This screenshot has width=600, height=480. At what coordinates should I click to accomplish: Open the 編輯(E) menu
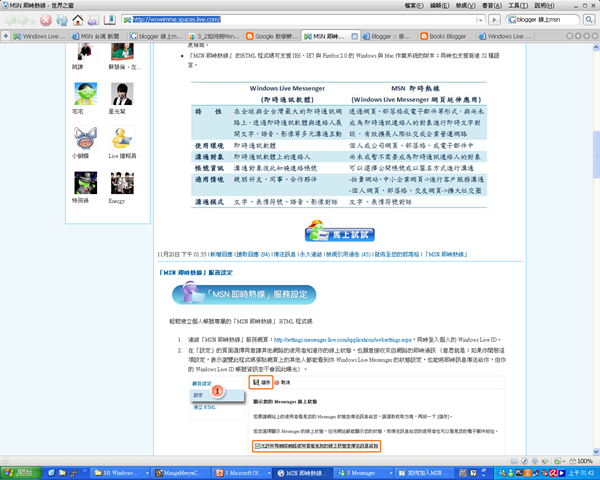pos(440,5)
